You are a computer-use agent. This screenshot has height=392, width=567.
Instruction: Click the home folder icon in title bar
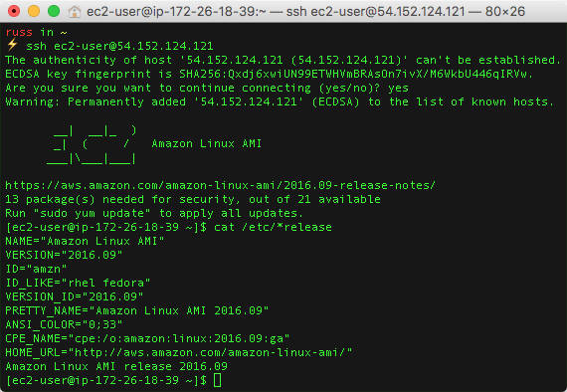coord(75,12)
